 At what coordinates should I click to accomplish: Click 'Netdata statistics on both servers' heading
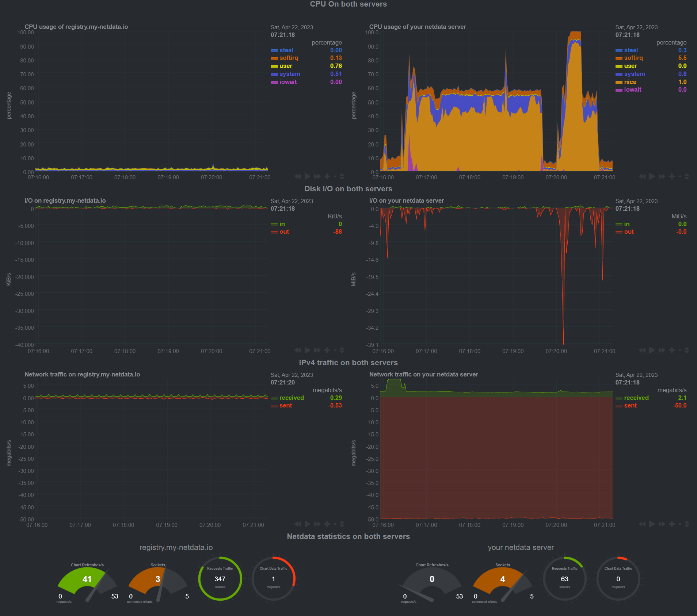pyautogui.click(x=348, y=536)
